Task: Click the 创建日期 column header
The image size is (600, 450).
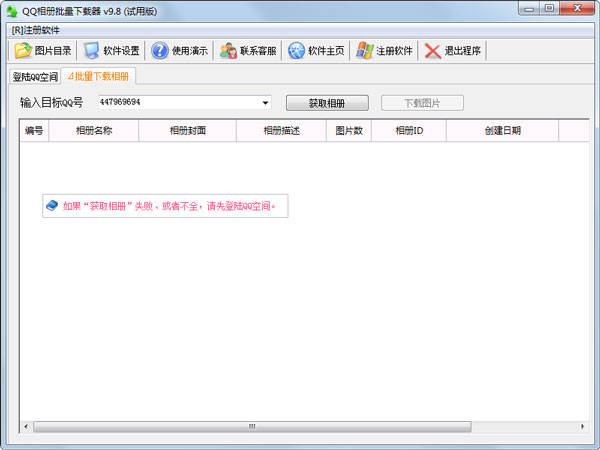Action: point(502,130)
